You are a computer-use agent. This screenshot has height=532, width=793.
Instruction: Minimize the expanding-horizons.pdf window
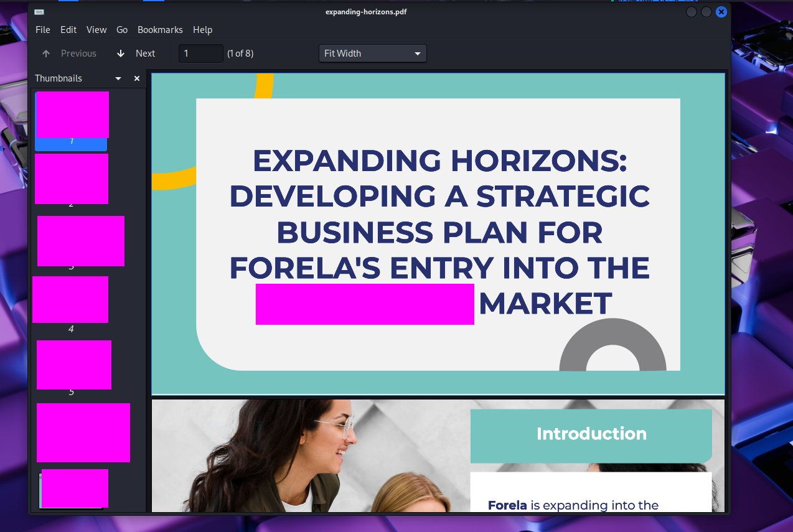pyautogui.click(x=692, y=12)
